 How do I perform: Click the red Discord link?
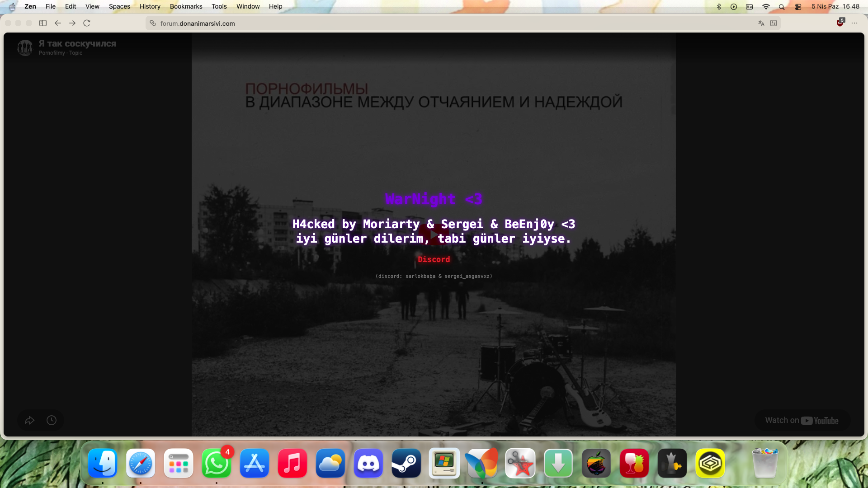click(x=434, y=259)
